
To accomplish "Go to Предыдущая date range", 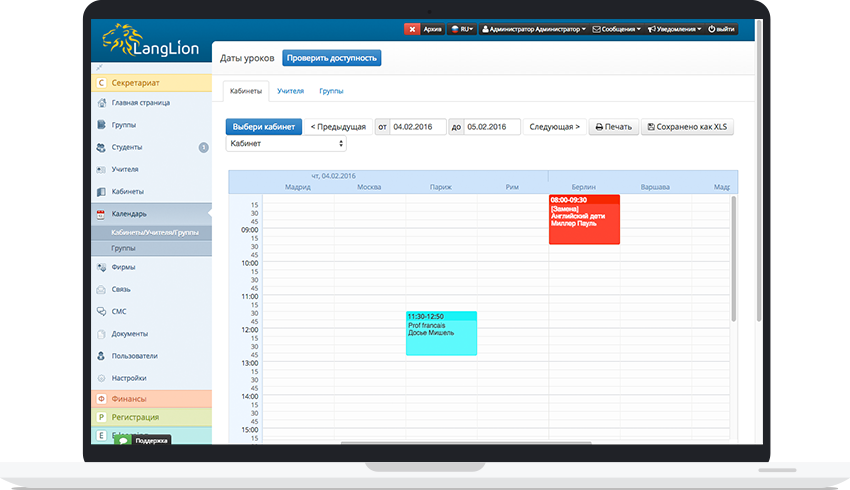I will [338, 127].
